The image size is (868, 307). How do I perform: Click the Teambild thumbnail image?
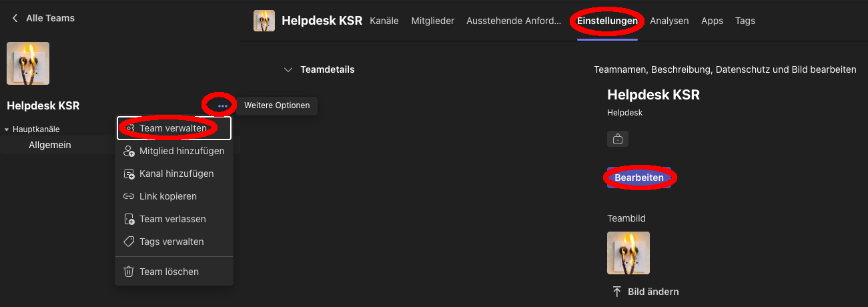628,253
